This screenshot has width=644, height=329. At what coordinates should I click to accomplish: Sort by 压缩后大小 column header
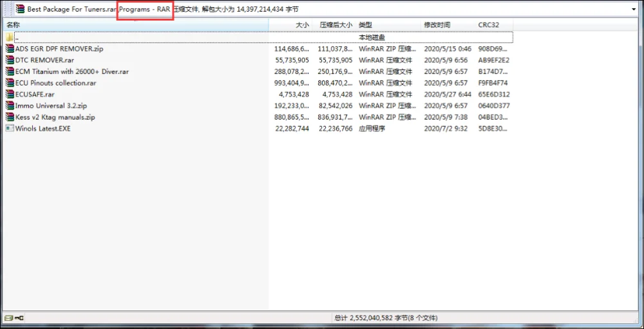coord(334,25)
